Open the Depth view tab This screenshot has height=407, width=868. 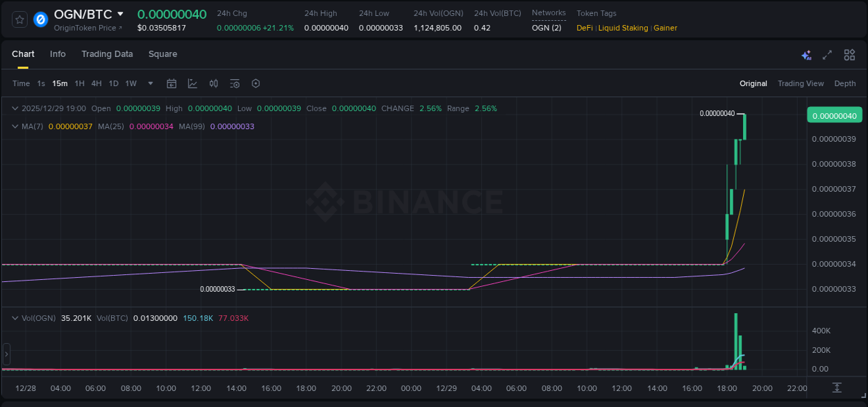point(844,83)
